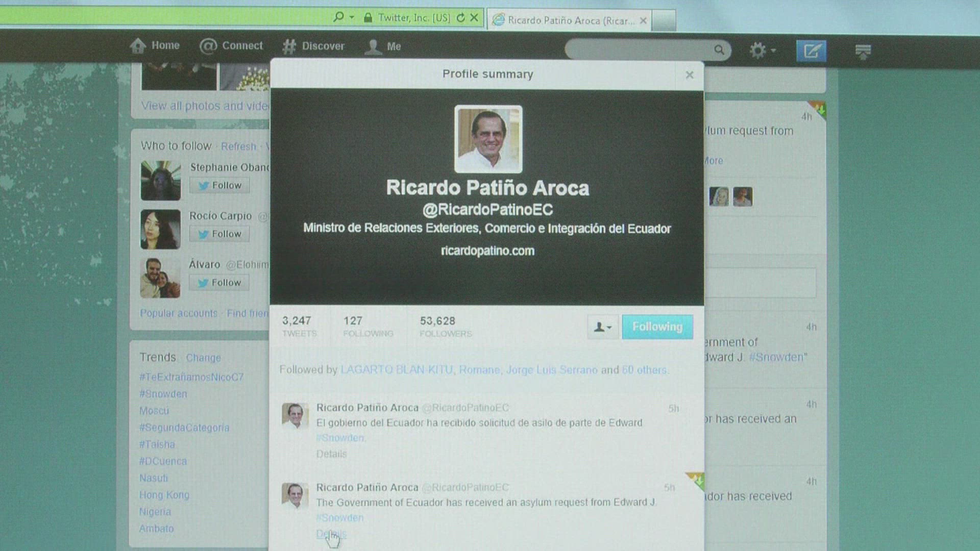
Task: Go to the Me profile tab
Action: [383, 46]
